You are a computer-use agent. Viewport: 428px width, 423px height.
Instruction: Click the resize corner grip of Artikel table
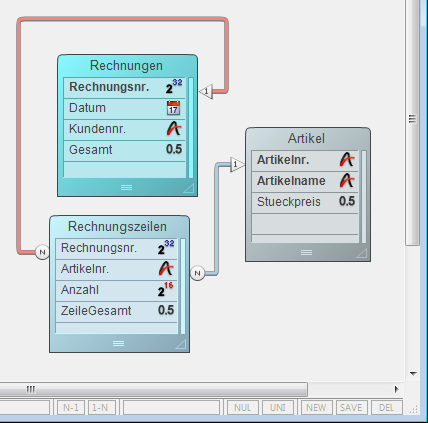click(362, 253)
